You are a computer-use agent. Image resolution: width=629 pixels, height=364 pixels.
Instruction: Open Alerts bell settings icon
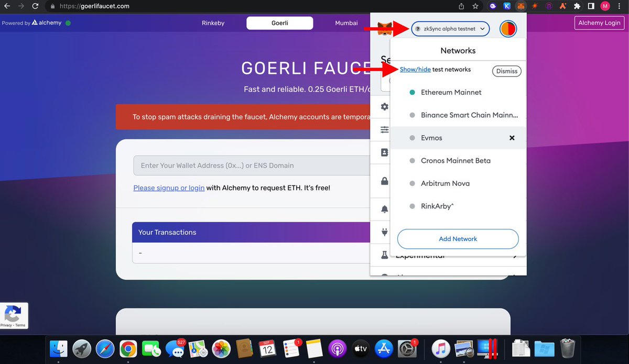385,209
